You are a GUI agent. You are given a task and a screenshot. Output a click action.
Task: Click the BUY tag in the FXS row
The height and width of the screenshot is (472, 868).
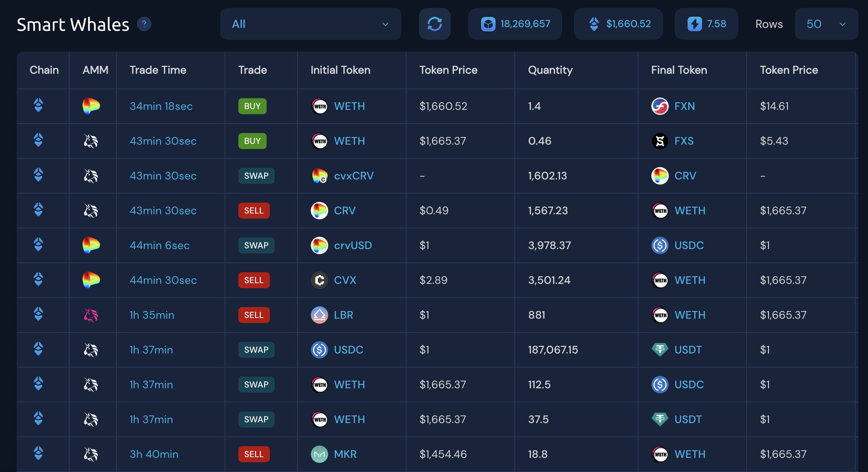tap(253, 141)
